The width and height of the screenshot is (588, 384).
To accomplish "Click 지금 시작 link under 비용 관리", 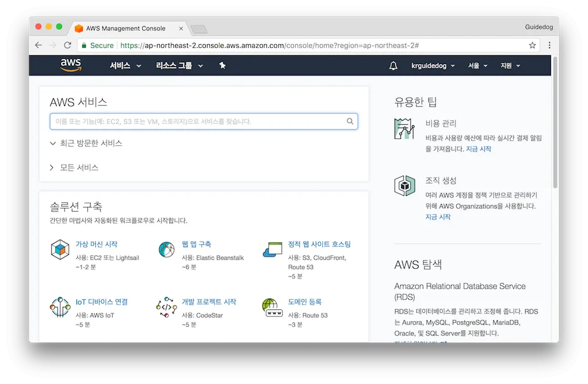I will (479, 149).
